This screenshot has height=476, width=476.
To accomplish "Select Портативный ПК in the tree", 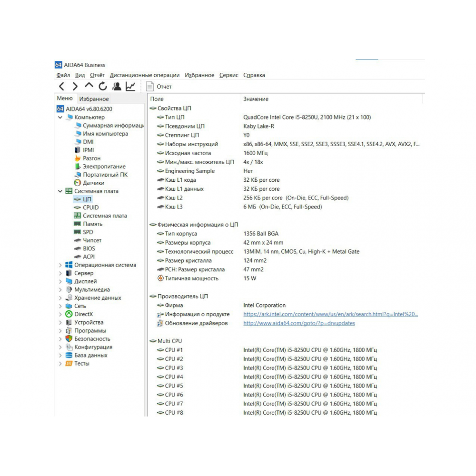I will (x=105, y=175).
